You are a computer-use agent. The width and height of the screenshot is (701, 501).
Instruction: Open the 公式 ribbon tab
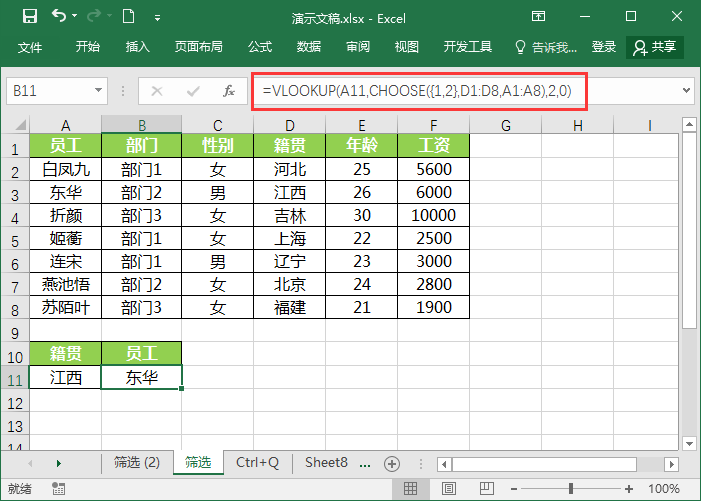pyautogui.click(x=260, y=47)
